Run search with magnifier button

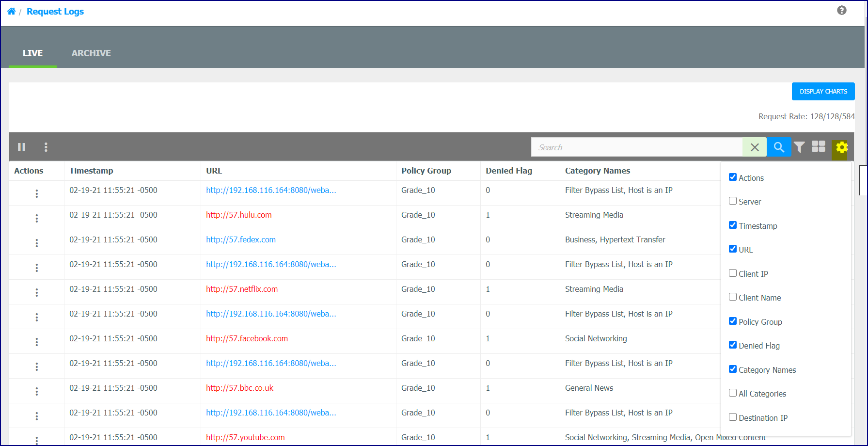click(779, 147)
